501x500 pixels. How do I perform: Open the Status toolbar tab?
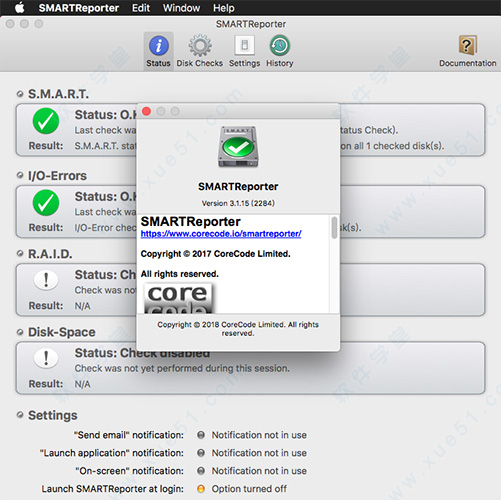[x=158, y=51]
